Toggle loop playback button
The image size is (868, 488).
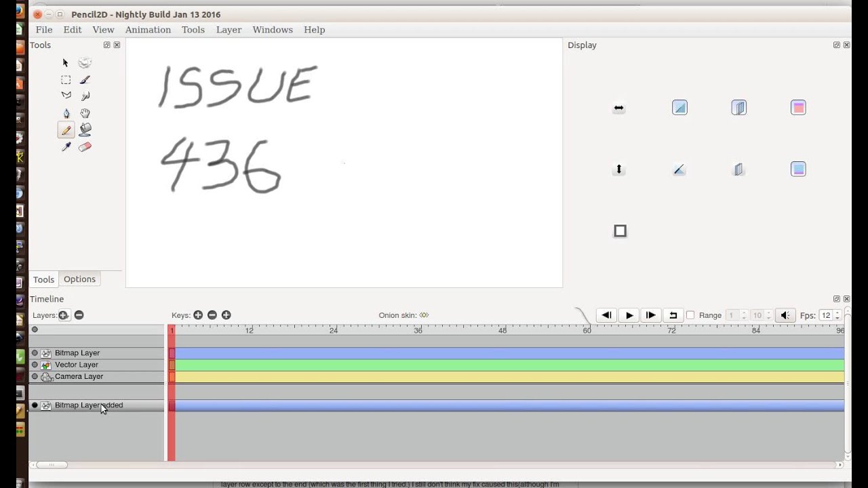click(673, 315)
